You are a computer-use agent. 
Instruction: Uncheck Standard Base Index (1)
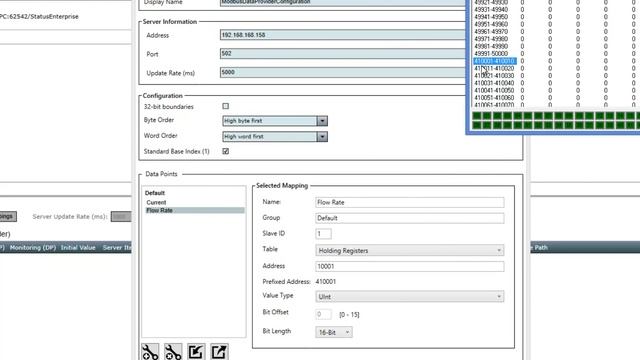[x=225, y=151]
